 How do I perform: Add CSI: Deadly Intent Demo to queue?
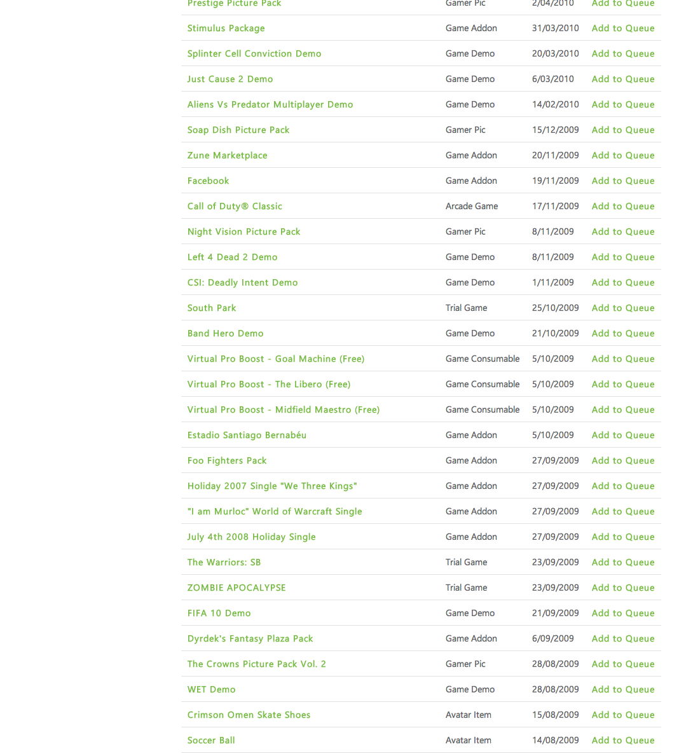tap(623, 282)
